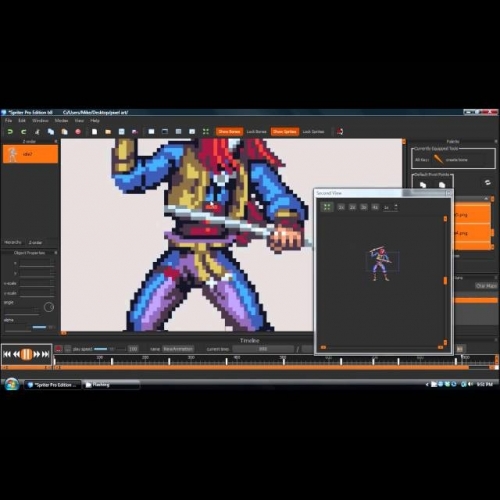Click the fourth layout icon before the green corners
This screenshot has height=500, width=500.
pyautogui.click(x=192, y=132)
